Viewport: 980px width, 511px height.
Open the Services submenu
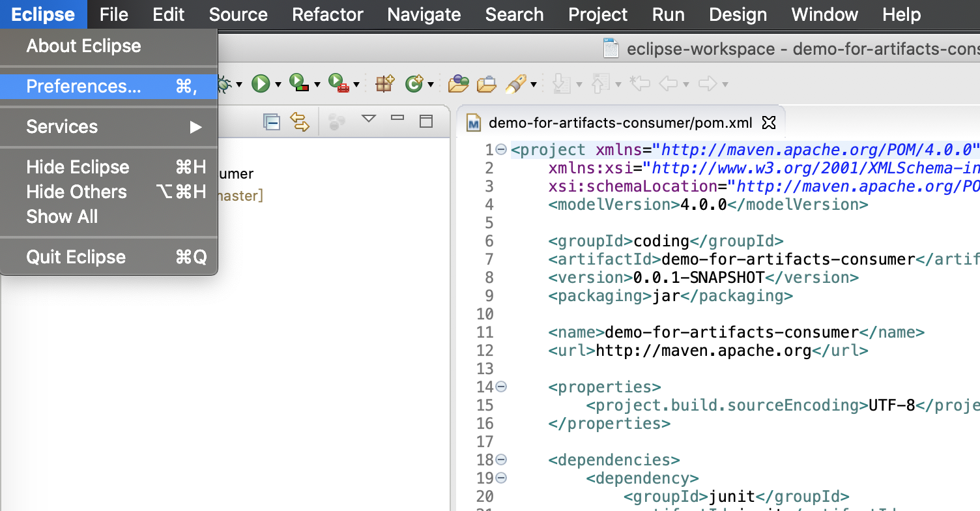coord(109,127)
